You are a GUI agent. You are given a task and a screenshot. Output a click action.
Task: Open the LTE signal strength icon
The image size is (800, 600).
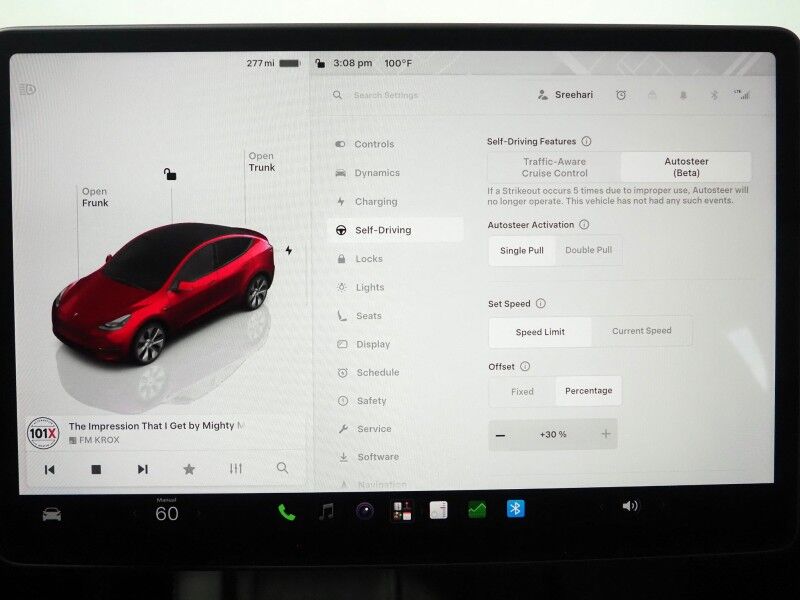[x=742, y=94]
